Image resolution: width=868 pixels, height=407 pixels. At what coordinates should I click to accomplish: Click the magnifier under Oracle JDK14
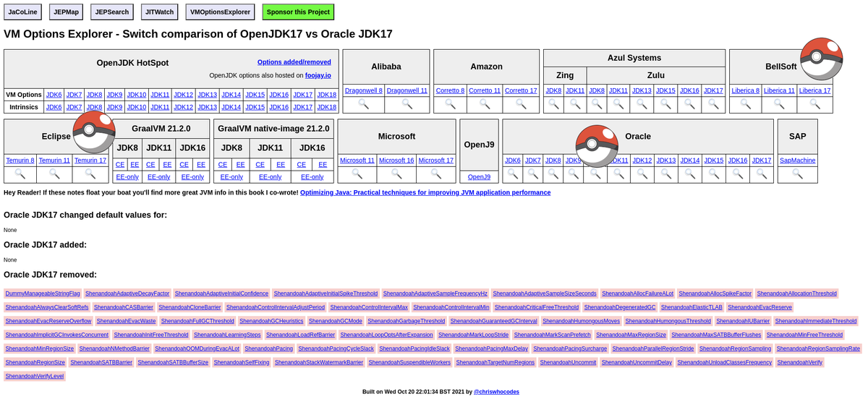pos(690,174)
